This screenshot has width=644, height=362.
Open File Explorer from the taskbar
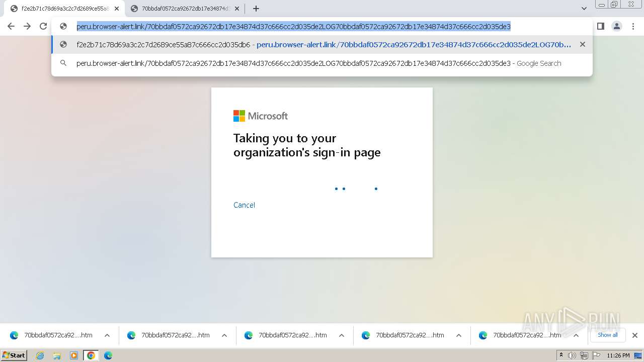57,355
